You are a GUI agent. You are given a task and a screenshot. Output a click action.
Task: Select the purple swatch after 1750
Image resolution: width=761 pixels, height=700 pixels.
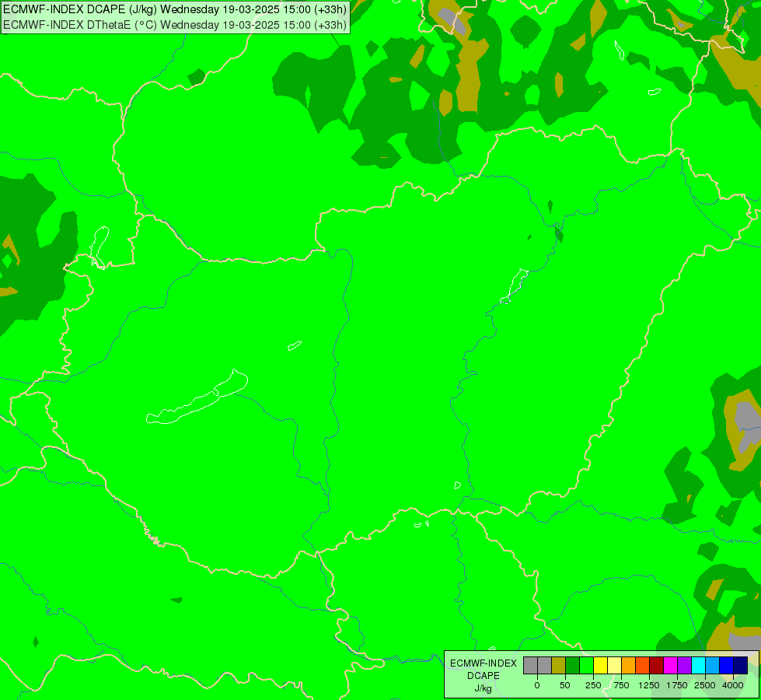tap(685, 666)
